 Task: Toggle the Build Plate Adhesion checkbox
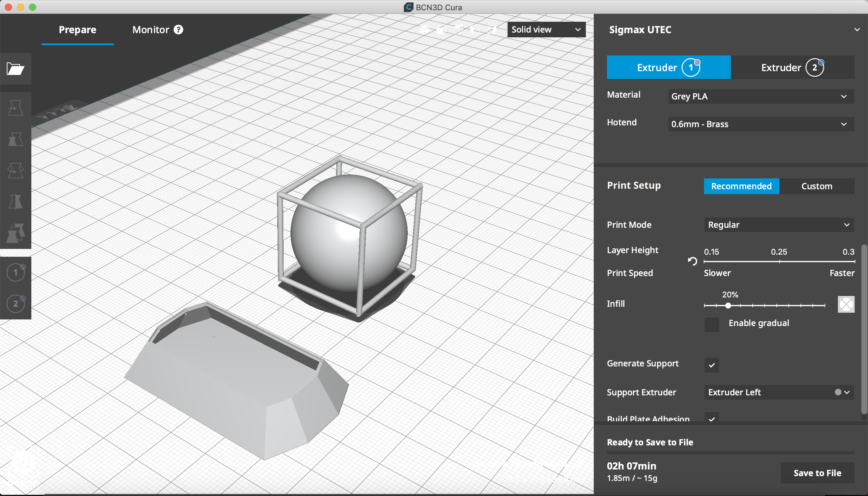coord(712,418)
